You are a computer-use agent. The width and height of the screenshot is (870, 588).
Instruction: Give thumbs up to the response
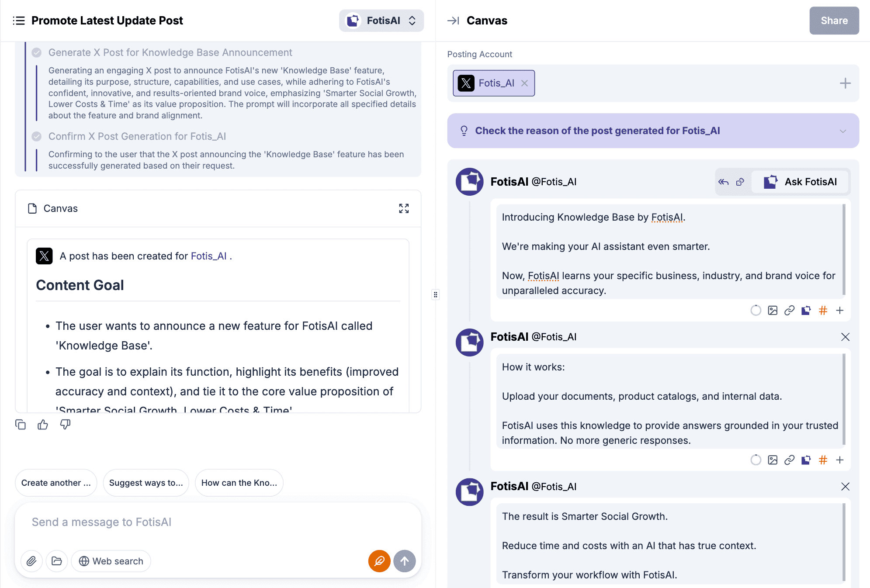(x=43, y=425)
